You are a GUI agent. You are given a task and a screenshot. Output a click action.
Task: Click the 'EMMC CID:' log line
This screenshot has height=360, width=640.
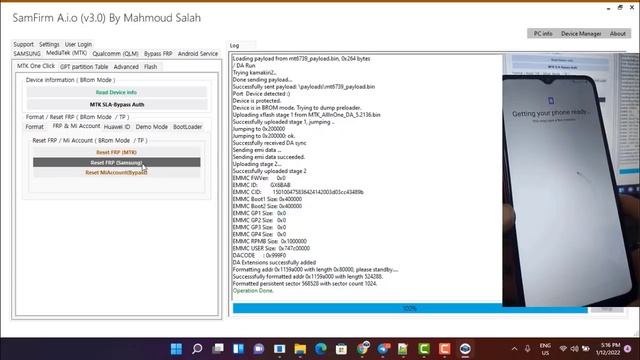tap(298, 192)
